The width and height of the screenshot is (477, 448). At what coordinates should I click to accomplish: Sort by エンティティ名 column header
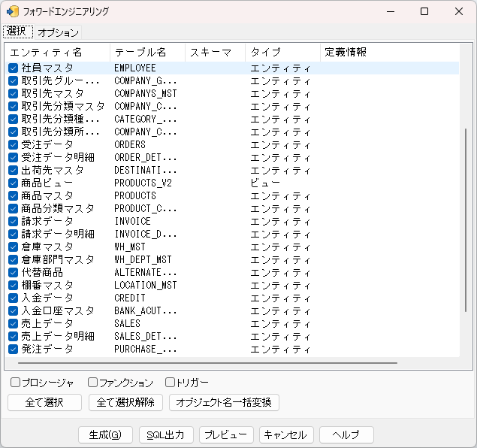point(58,53)
